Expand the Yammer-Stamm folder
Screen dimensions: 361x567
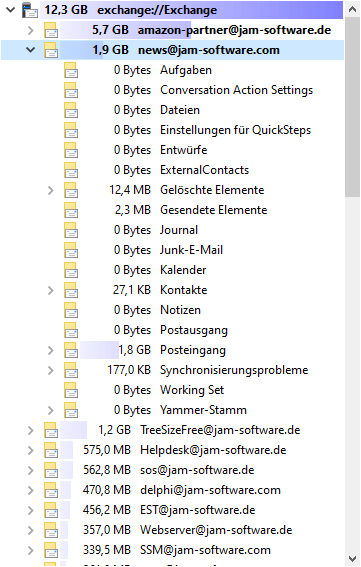click(51, 410)
